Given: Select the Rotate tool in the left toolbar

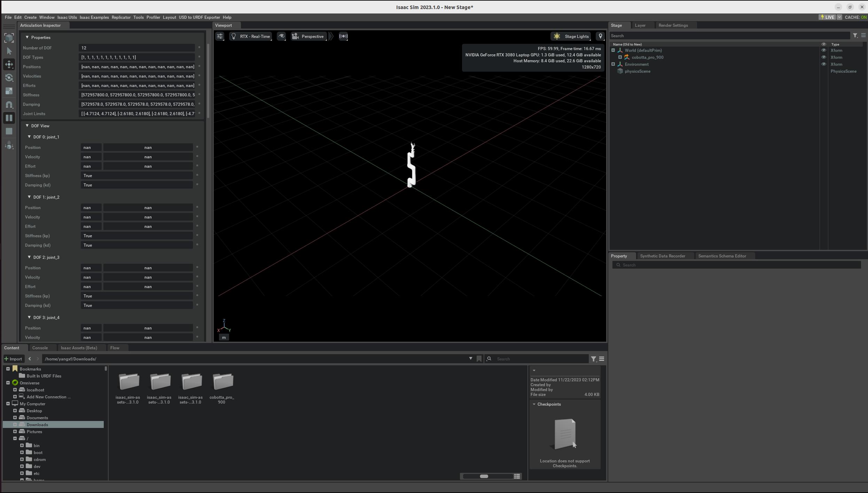Looking at the screenshot, I should click(9, 78).
